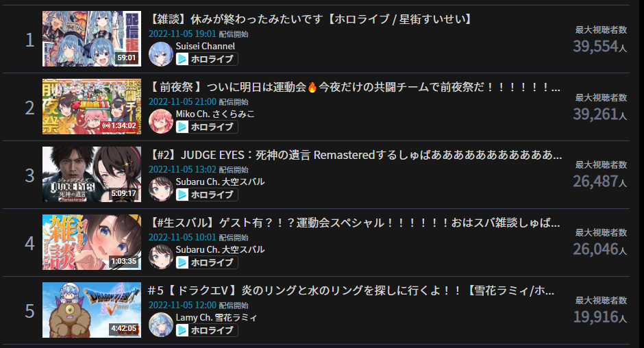This screenshot has height=348, width=644.
Task: Open the Dragon Quest V stream thumbnail
Action: tap(92, 310)
